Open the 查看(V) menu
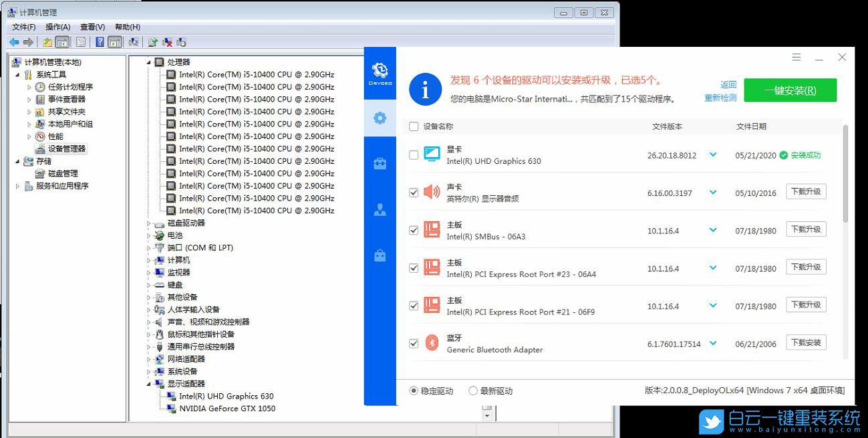Image resolution: width=868 pixels, height=438 pixels. pyautogui.click(x=92, y=27)
